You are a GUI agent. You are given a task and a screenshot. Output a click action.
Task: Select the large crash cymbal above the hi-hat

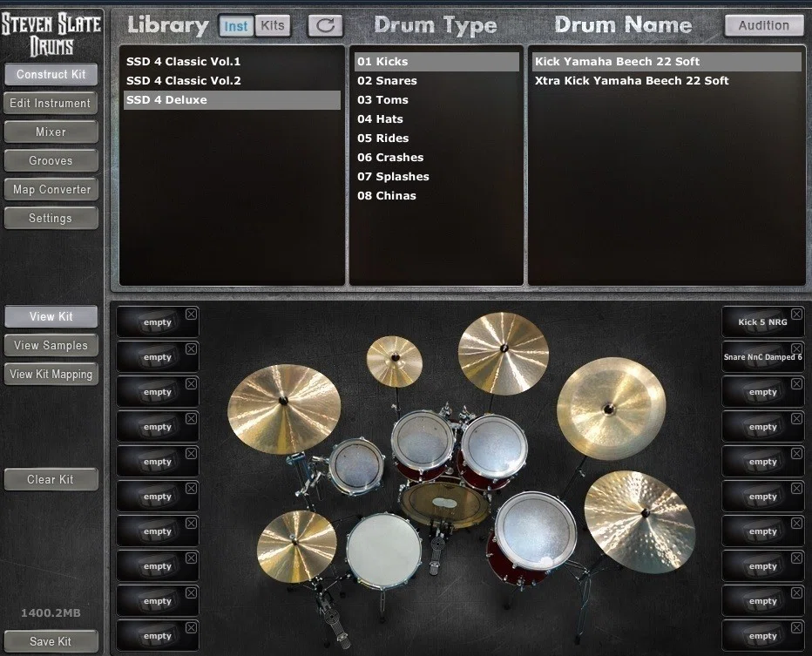(x=284, y=409)
